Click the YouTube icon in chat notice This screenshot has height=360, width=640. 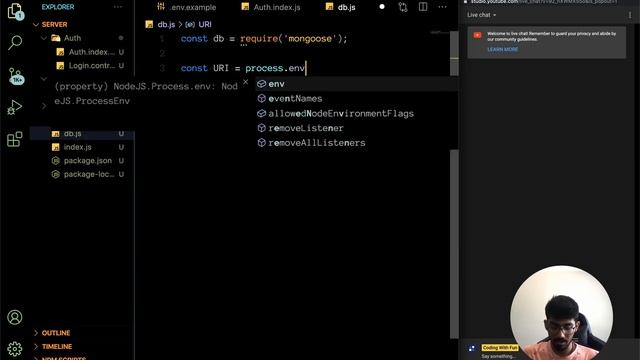pos(477,36)
